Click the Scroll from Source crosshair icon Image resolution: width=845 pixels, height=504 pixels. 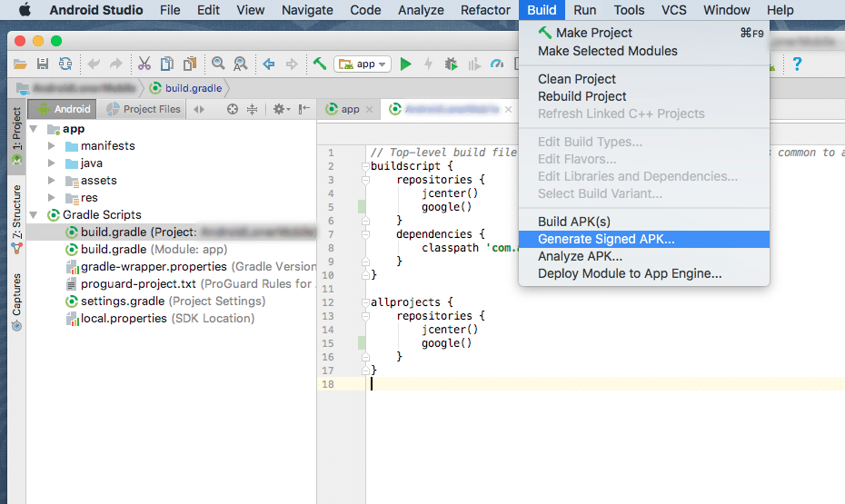click(233, 109)
